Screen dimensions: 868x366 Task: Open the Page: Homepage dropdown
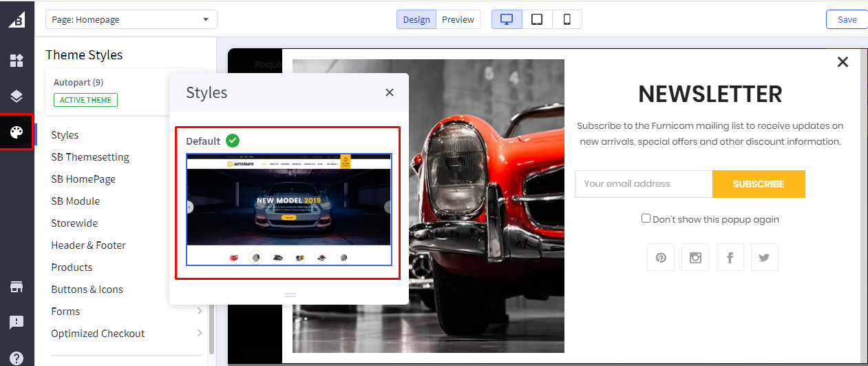tap(131, 19)
